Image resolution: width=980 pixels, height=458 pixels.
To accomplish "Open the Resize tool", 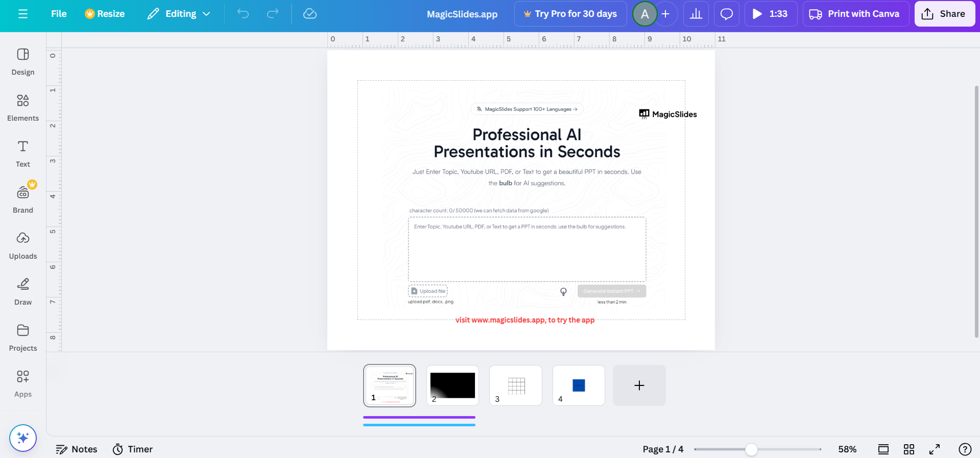I will [105, 14].
